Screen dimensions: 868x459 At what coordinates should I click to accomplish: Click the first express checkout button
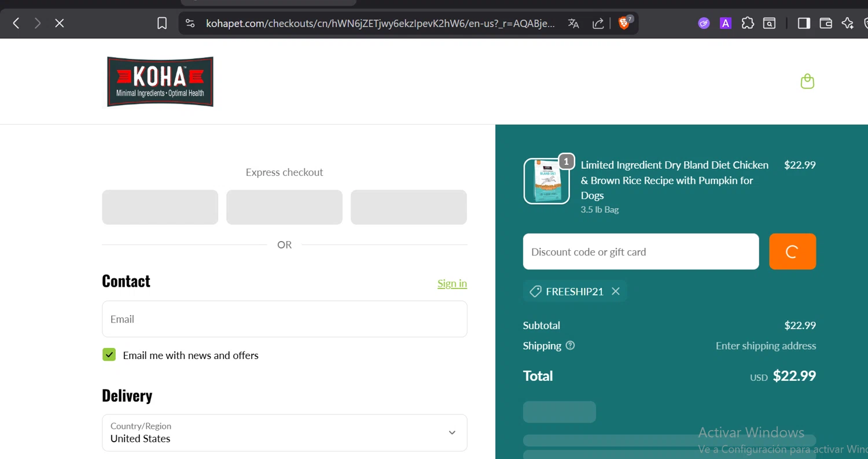coord(160,207)
